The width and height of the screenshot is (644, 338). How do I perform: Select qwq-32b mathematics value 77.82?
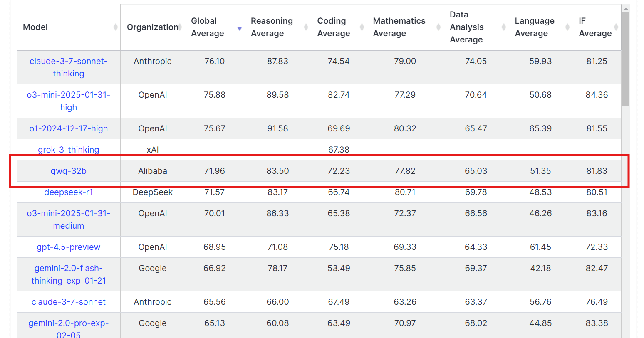[405, 171]
